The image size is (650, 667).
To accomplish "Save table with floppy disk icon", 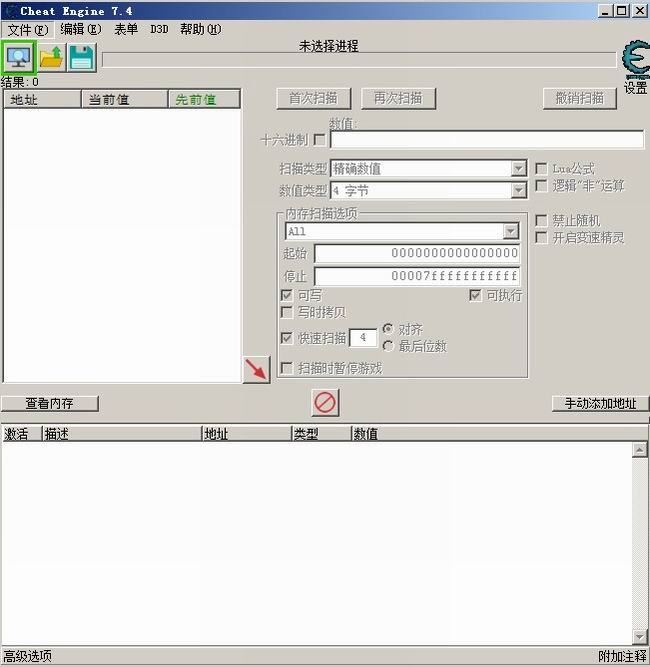I will 81,57.
